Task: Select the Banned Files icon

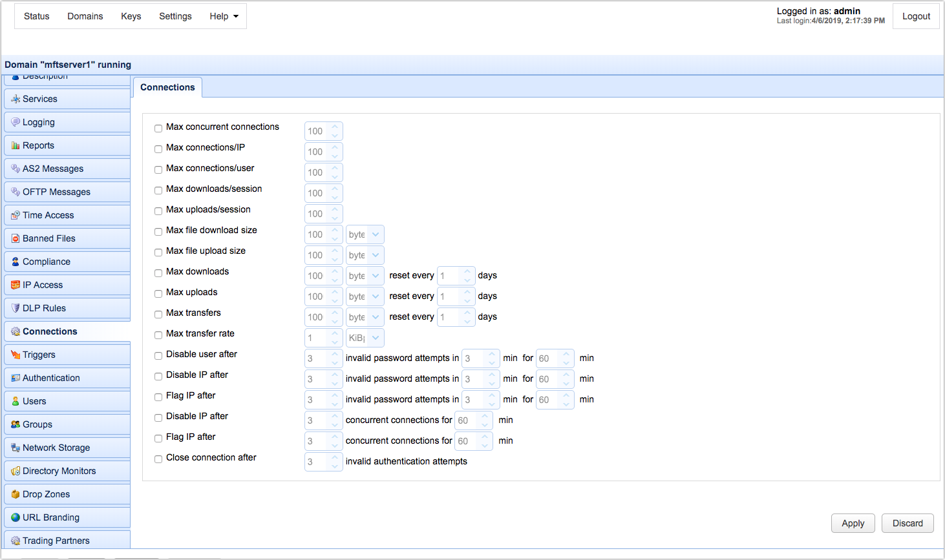Action: [x=14, y=238]
